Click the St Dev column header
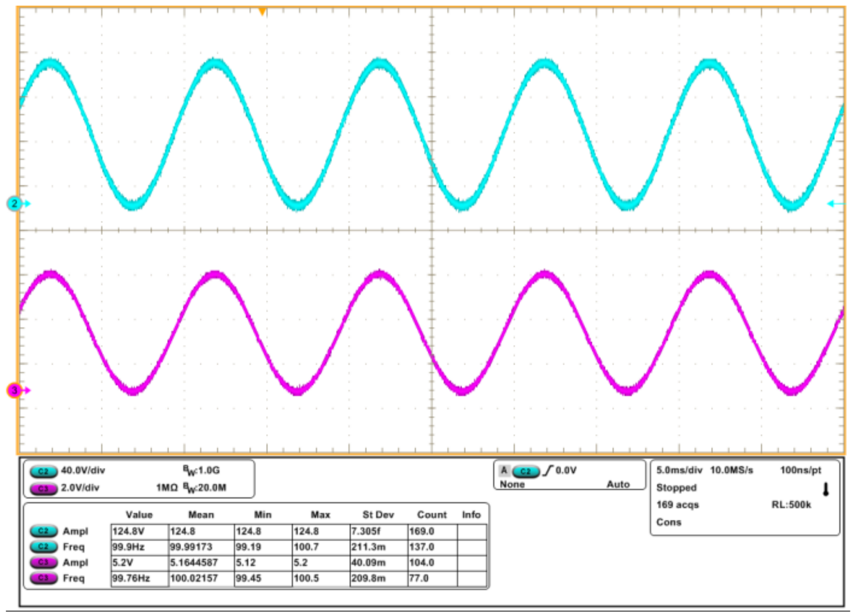The image size is (855, 616). [x=378, y=515]
